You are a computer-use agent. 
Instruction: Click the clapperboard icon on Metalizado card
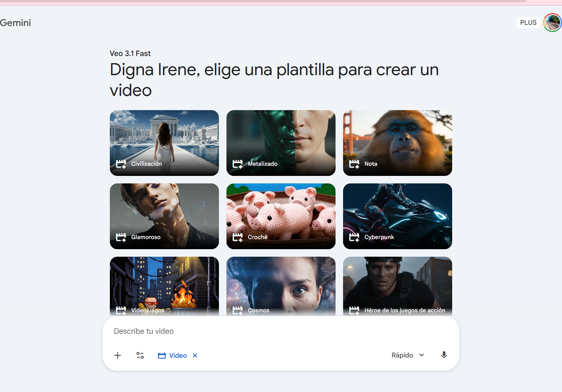pos(237,164)
